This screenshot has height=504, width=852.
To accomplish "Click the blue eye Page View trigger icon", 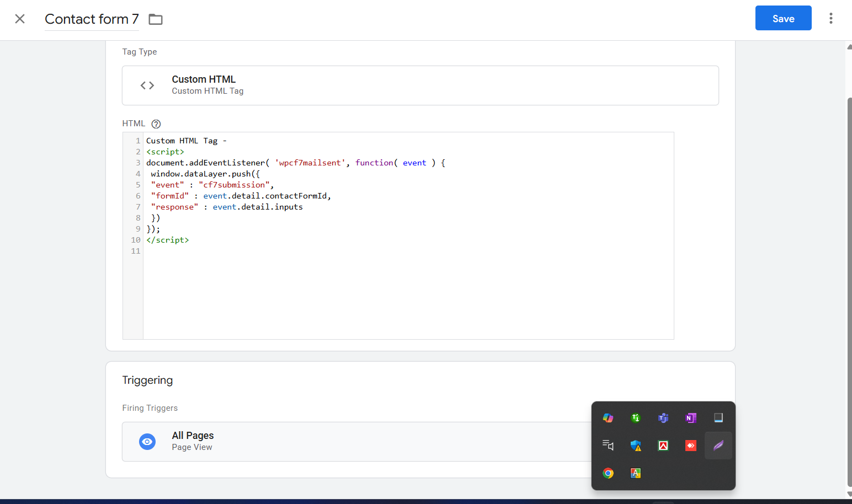I will pyautogui.click(x=147, y=442).
